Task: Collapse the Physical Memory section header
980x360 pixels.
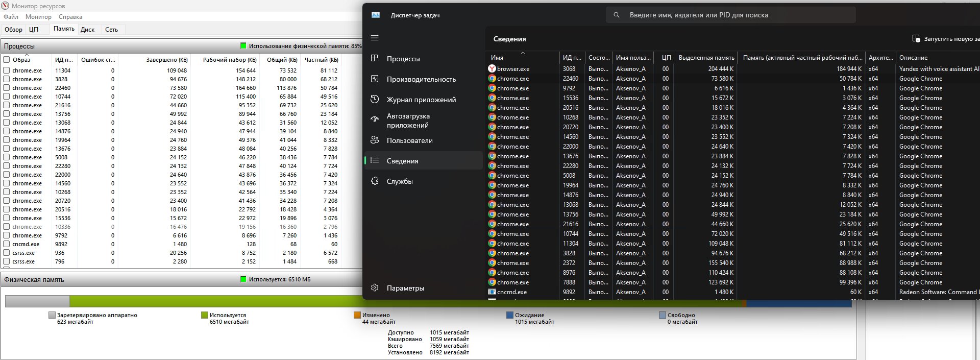Action: 181,279
